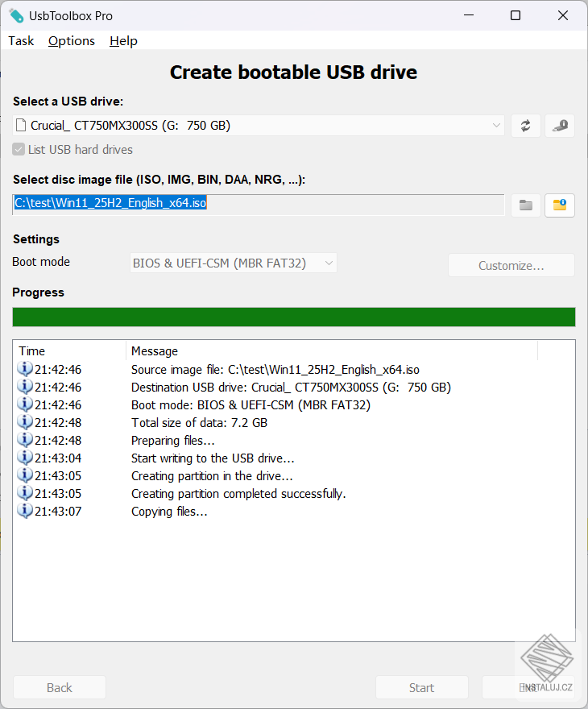588x709 pixels.
Task: Open the Options menu
Action: [72, 41]
